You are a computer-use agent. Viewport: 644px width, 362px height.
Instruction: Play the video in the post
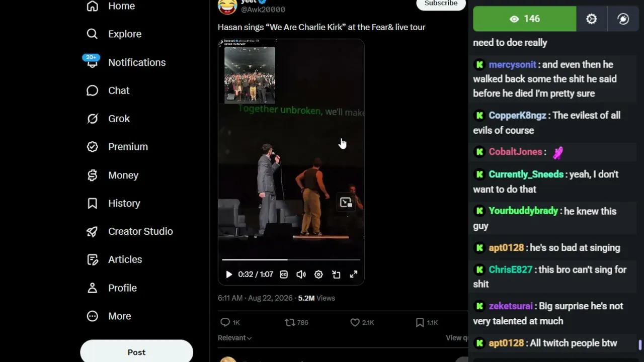click(229, 275)
